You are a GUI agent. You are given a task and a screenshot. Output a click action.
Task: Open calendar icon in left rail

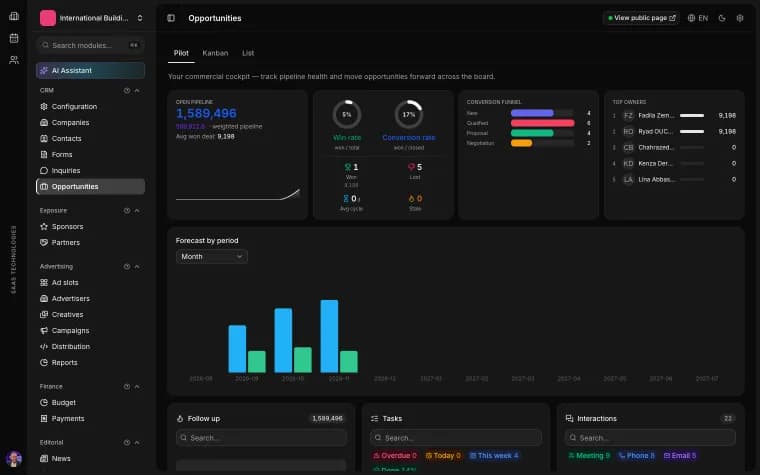14,38
